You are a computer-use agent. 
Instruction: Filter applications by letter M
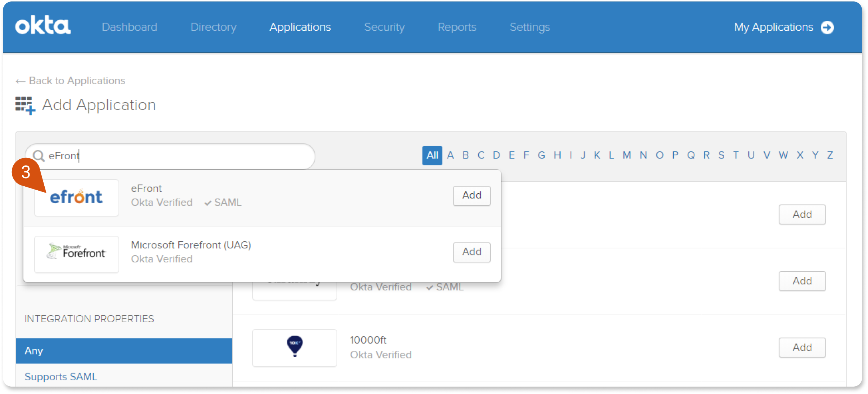(627, 155)
